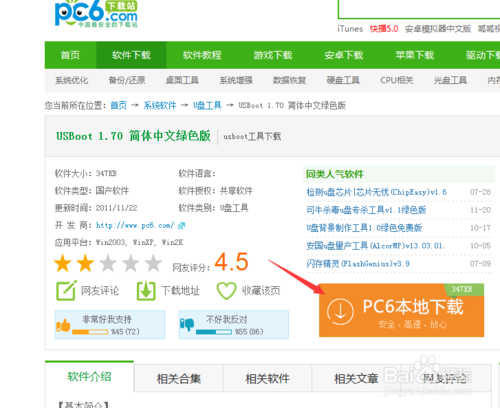Click the U盘工具 breadcrumb link
This screenshot has height=408, width=500.
click(x=207, y=106)
